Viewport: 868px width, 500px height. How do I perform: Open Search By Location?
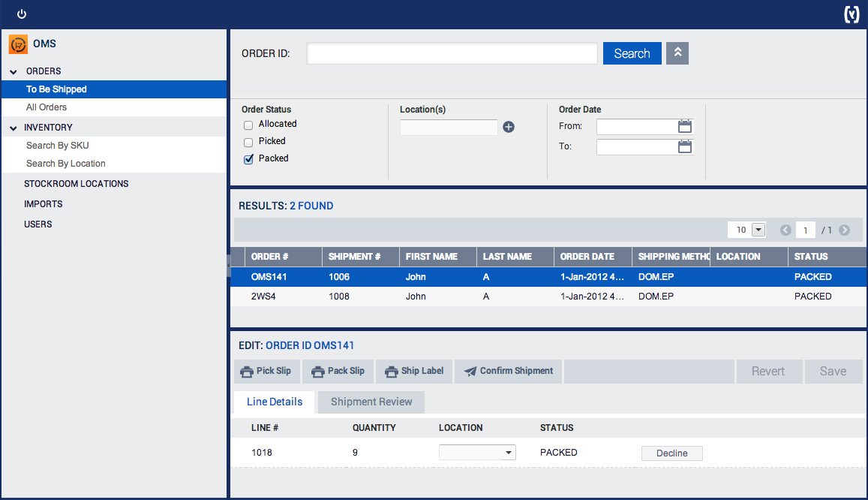(114, 164)
